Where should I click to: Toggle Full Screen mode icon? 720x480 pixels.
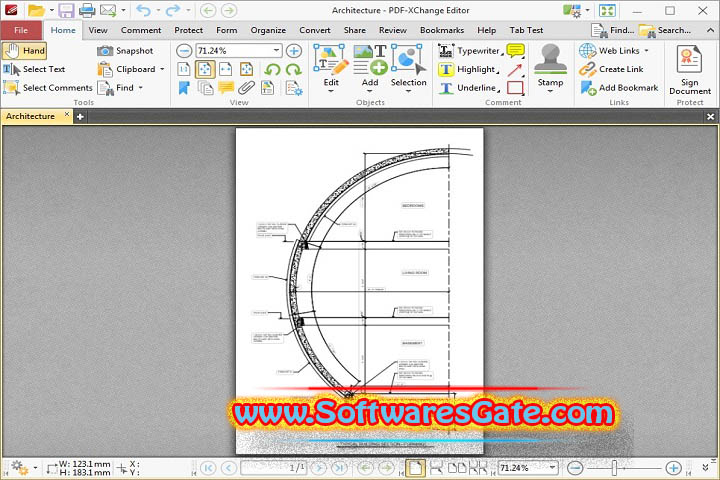click(x=607, y=10)
